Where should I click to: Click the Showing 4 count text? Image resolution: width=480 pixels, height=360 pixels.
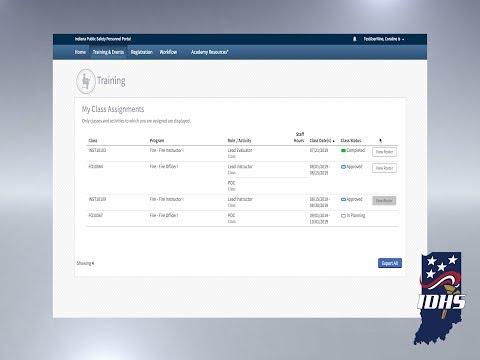tap(85, 263)
